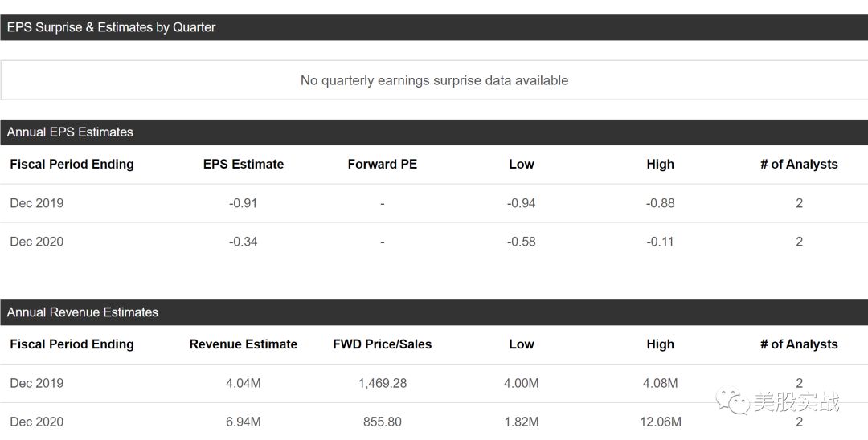Viewport: 868px width, 440px height.
Task: Click the -0.91 EPS estimate value
Action: (244, 203)
